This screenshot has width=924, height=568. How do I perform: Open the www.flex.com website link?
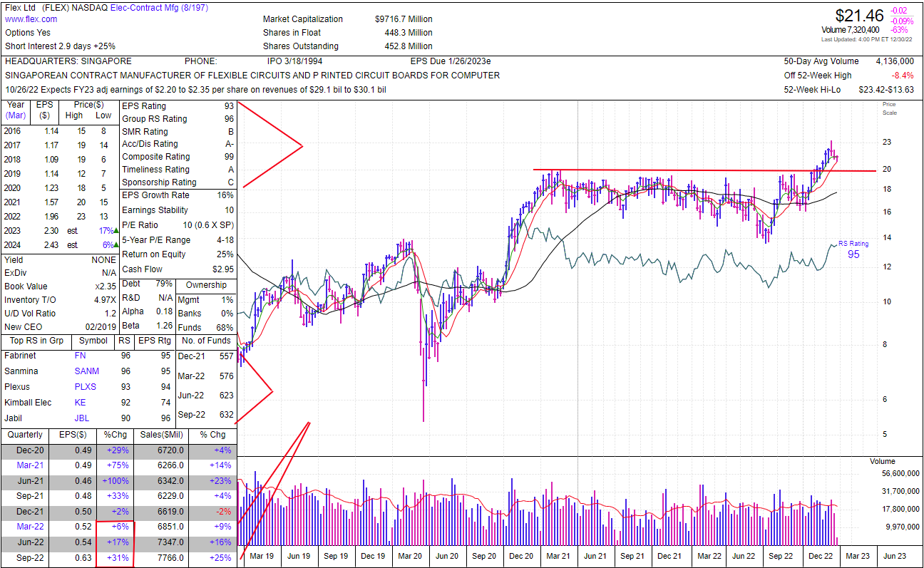click(31, 19)
